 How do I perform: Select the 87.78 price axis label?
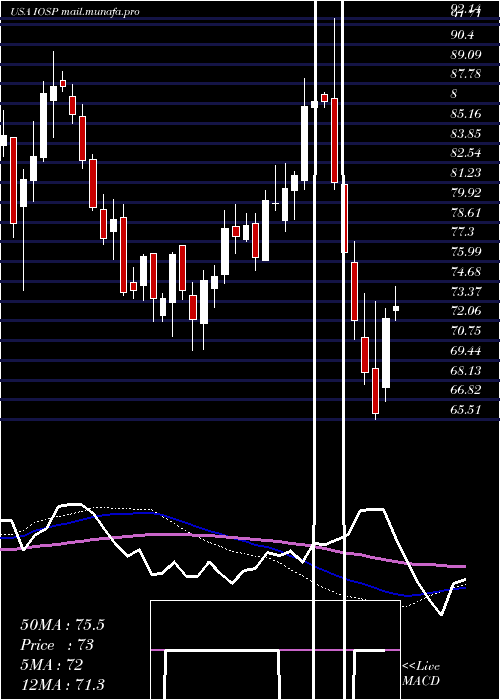466,74
